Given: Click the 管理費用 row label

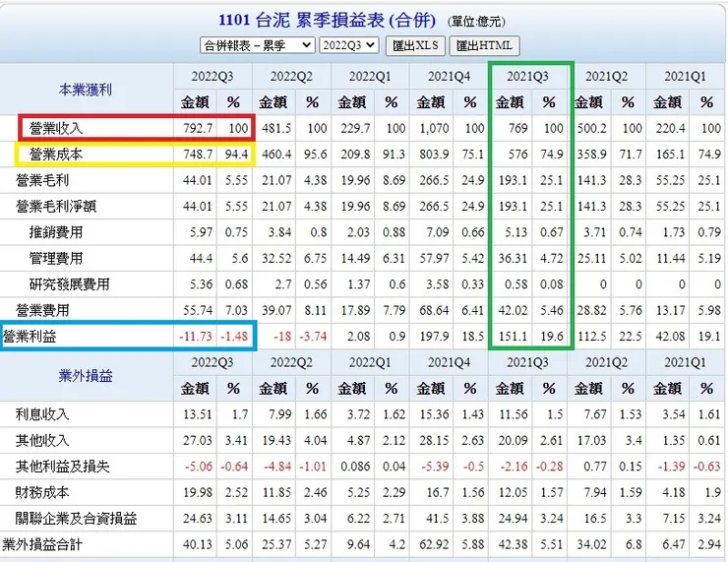Looking at the screenshot, I should tap(56, 258).
